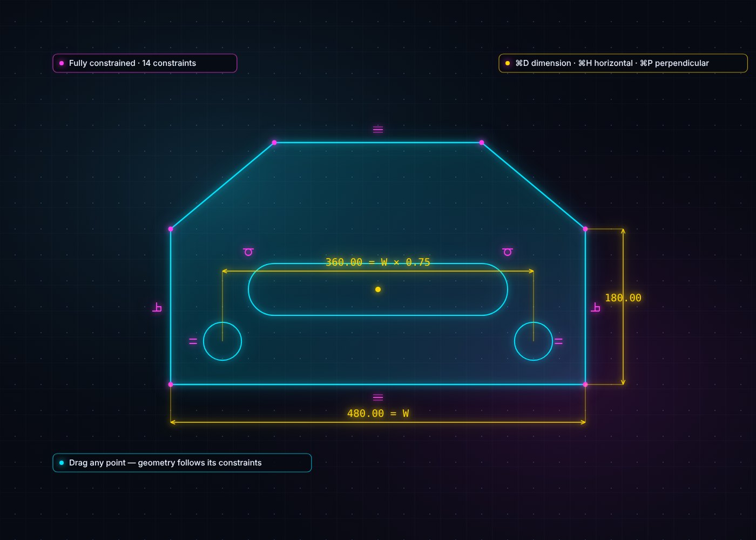Click the vertex at the top edge's left end
Screen dimensions: 756x540
point(274,143)
